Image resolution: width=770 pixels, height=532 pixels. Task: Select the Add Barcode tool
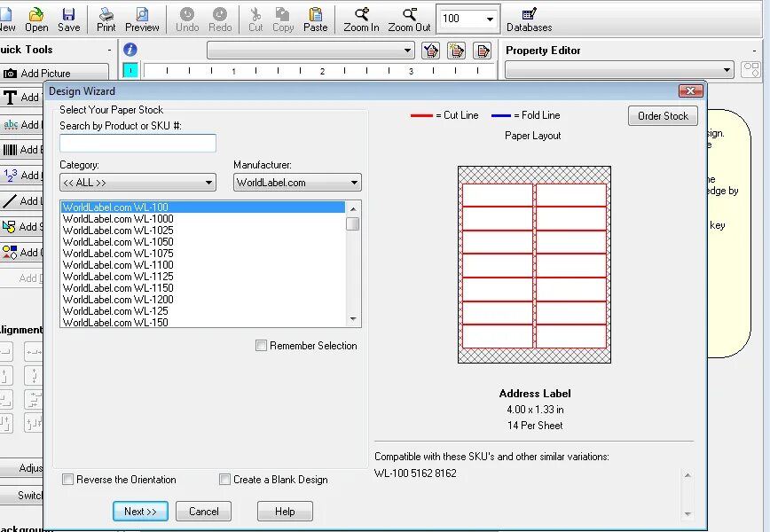click(x=21, y=150)
